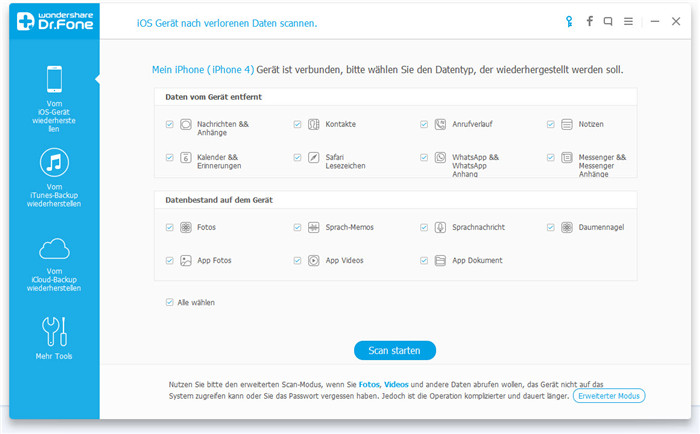Uncheck the WhatsApp && WhatsApp Anhang checkbox
Image resolution: width=700 pixels, height=434 pixels.
click(424, 157)
